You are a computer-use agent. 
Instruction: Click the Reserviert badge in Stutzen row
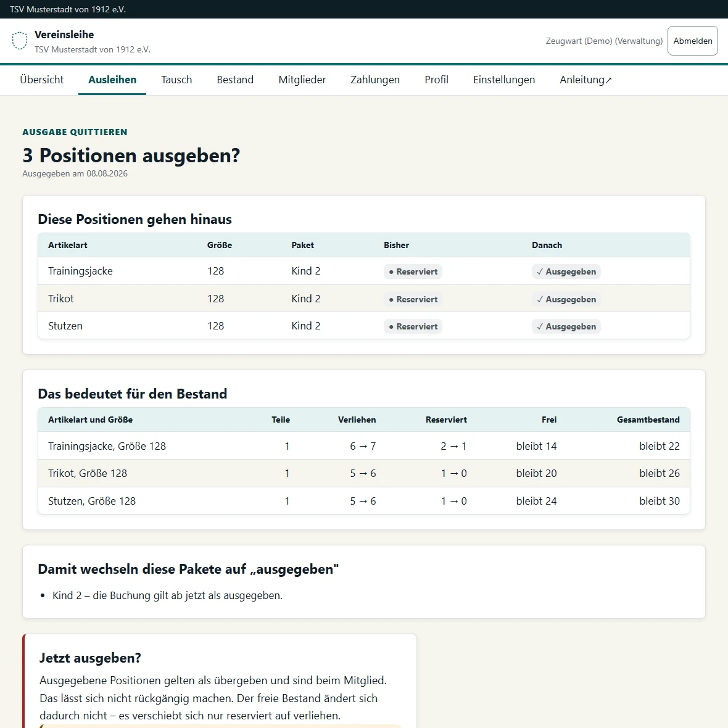413,326
